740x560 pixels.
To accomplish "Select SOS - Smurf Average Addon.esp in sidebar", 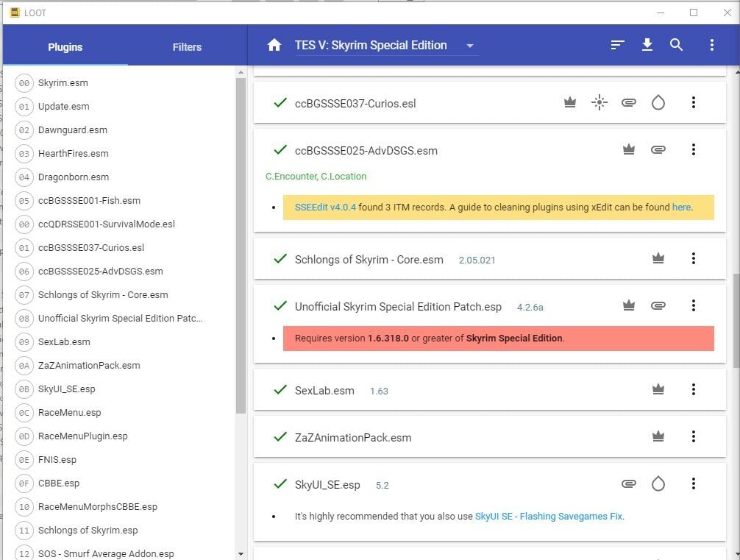I will click(106, 553).
